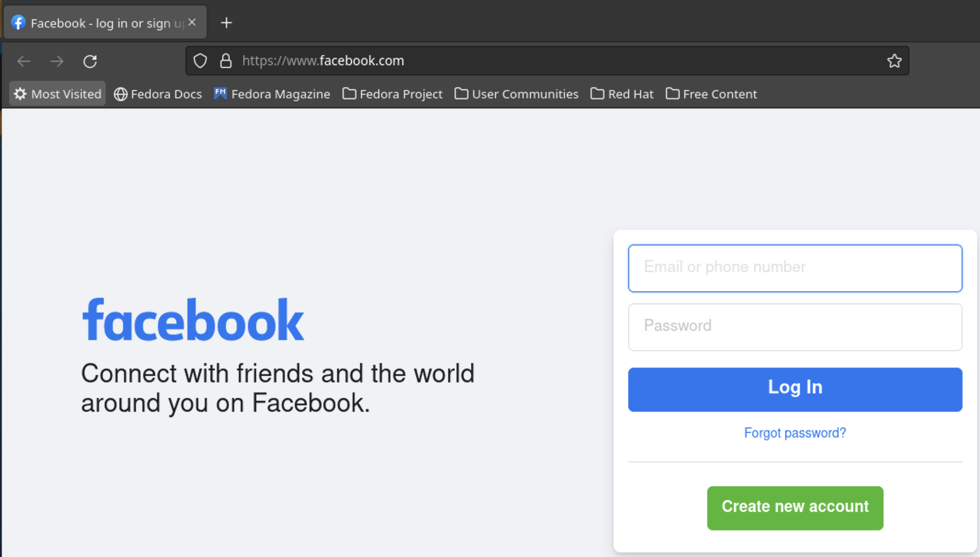This screenshot has height=557, width=980.
Task: Expand the User Communities bookmark folder
Action: [x=517, y=94]
